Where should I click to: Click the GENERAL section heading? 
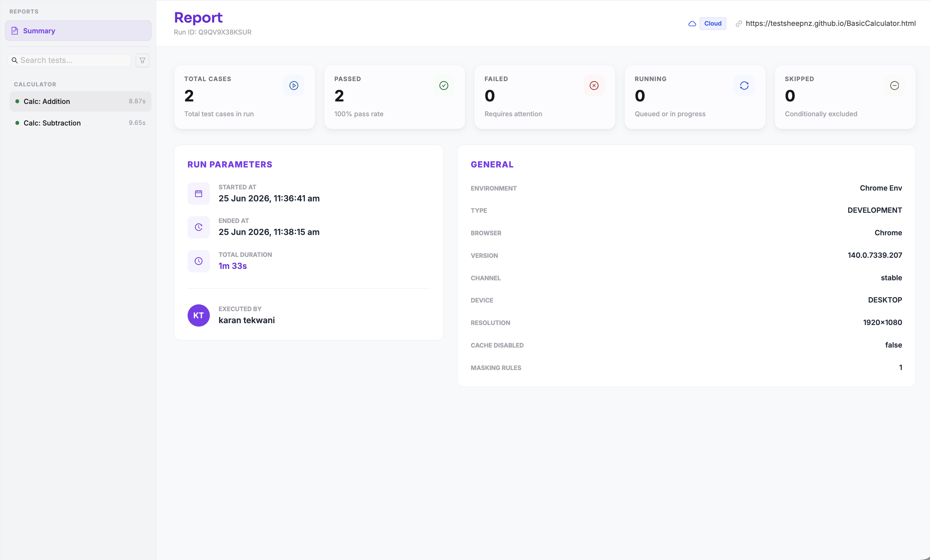pos(492,164)
